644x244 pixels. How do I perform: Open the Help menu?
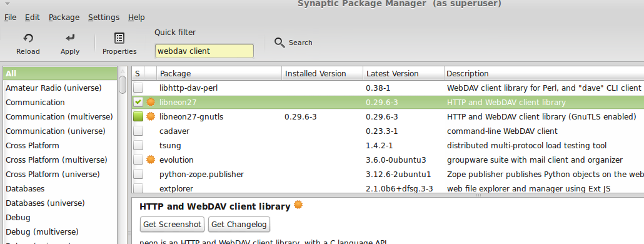pyautogui.click(x=136, y=18)
